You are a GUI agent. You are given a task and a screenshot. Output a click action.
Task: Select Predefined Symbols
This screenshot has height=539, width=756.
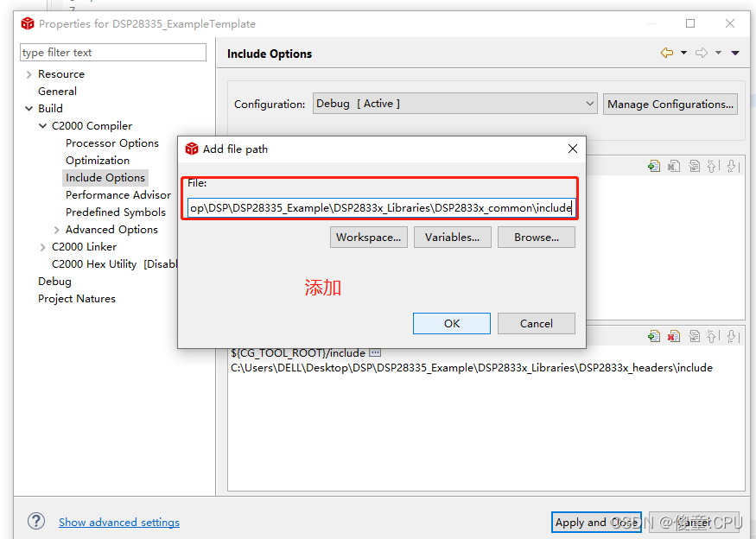(116, 212)
